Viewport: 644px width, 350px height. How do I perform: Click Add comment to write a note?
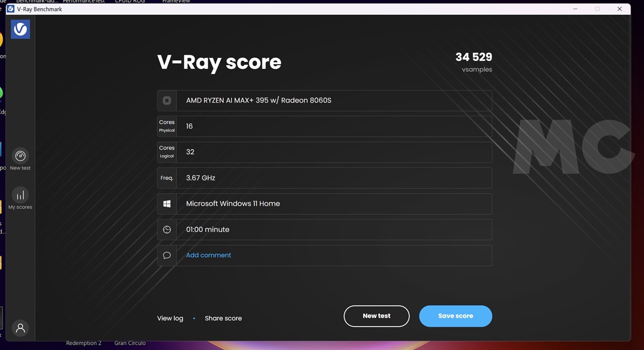pyautogui.click(x=208, y=255)
